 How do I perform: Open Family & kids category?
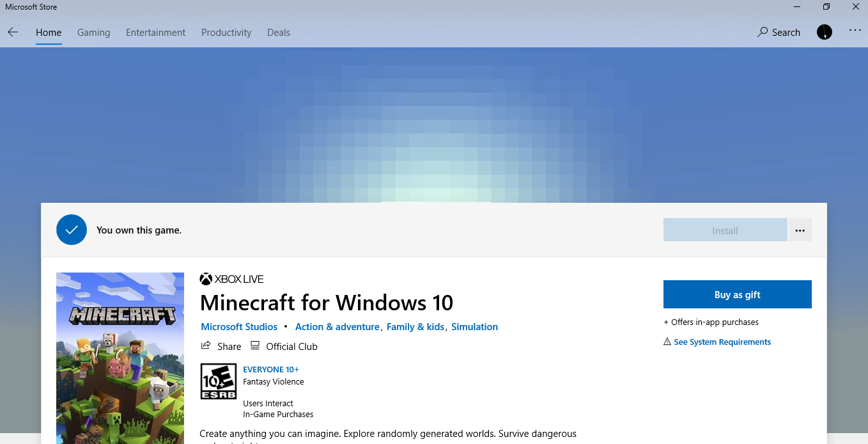pyautogui.click(x=415, y=327)
